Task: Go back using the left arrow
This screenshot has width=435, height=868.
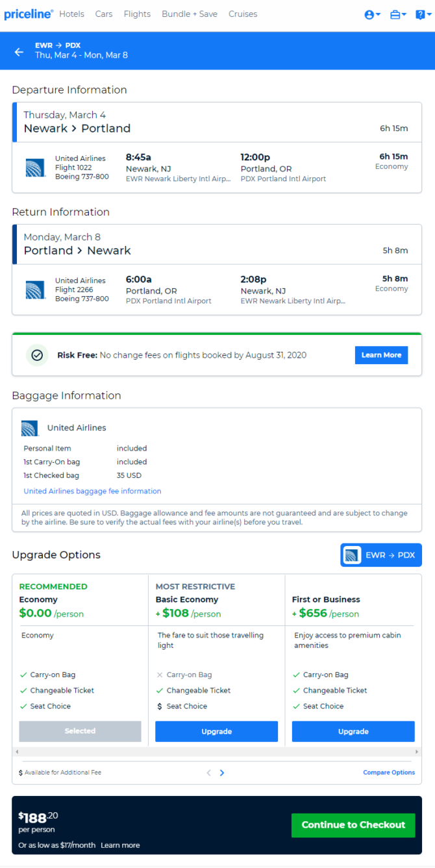Action: click(19, 52)
